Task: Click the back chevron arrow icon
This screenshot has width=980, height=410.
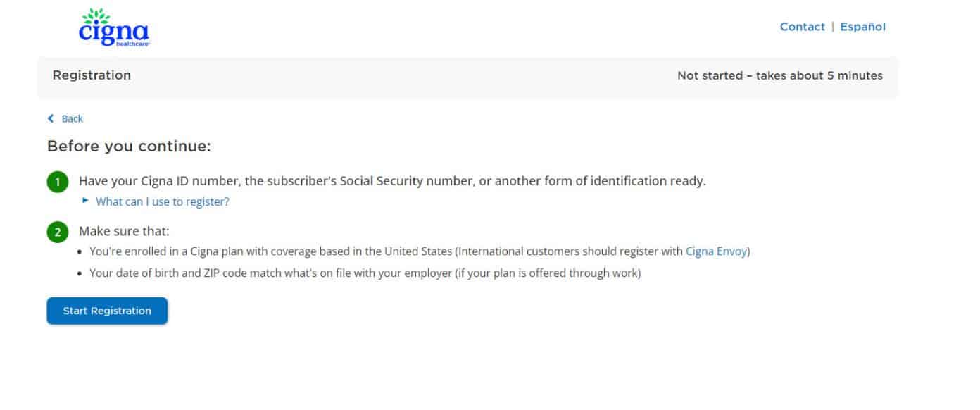Action: click(49, 118)
